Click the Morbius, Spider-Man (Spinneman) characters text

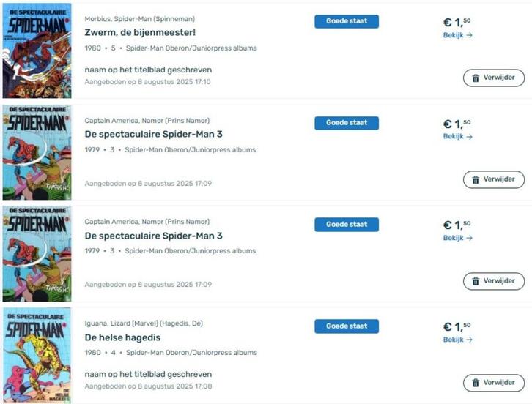coord(139,18)
